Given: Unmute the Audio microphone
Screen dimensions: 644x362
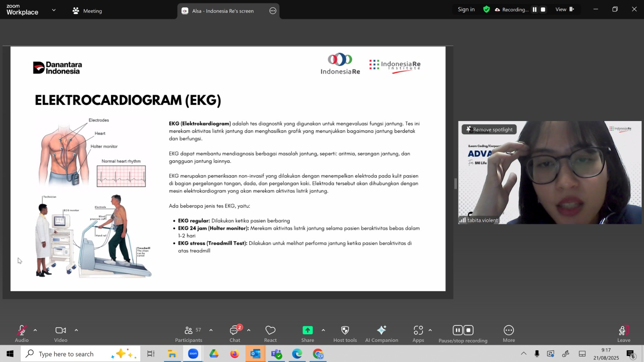Looking at the screenshot, I should 22,333.
